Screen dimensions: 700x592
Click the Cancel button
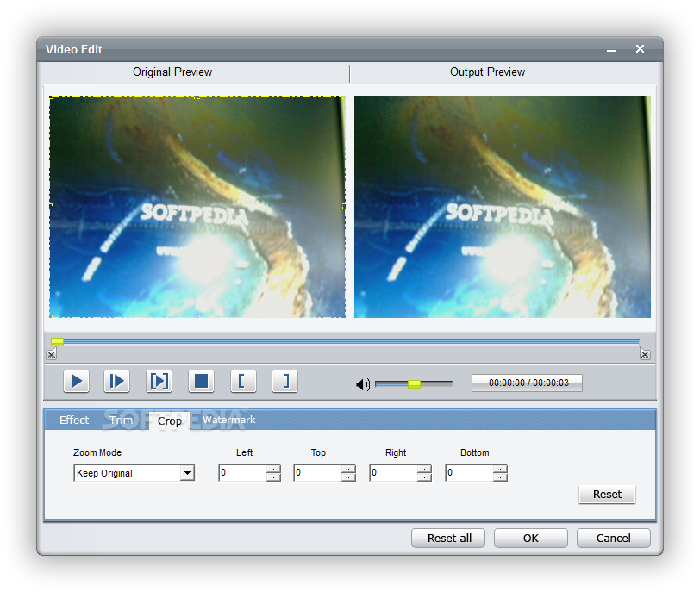614,538
